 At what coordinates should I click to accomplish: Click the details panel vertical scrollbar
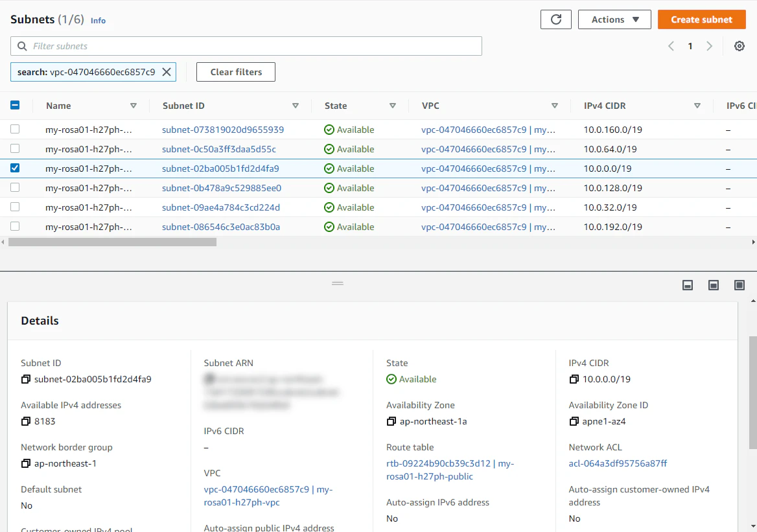(x=752, y=393)
